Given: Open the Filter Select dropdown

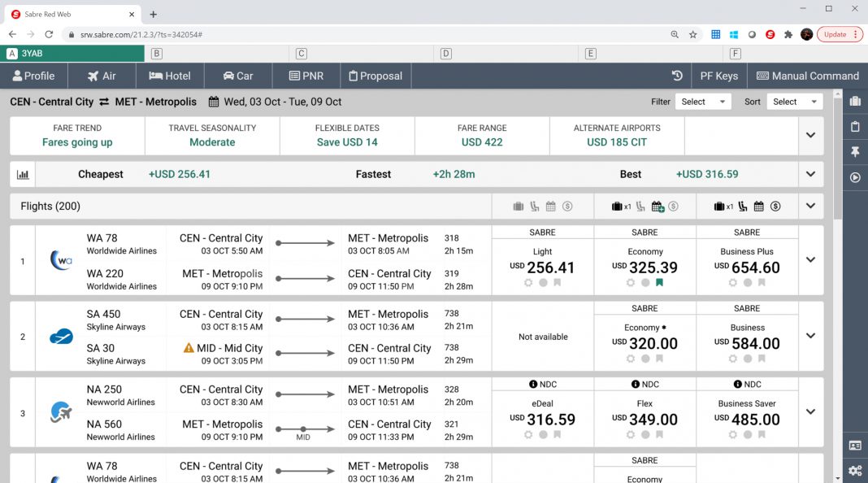Looking at the screenshot, I should [702, 102].
